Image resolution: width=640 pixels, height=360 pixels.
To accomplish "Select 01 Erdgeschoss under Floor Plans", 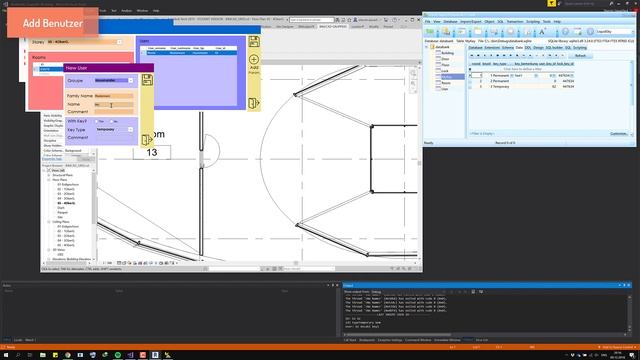I will [68, 184].
